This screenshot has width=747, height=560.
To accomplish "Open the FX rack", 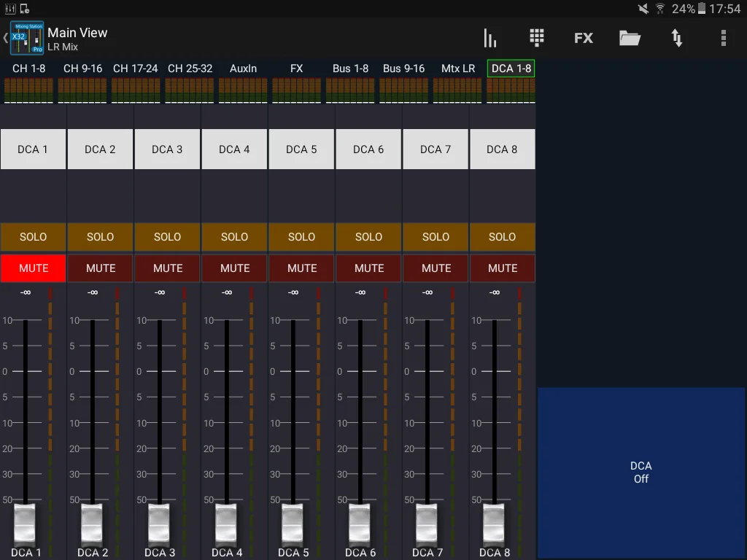I will (583, 38).
